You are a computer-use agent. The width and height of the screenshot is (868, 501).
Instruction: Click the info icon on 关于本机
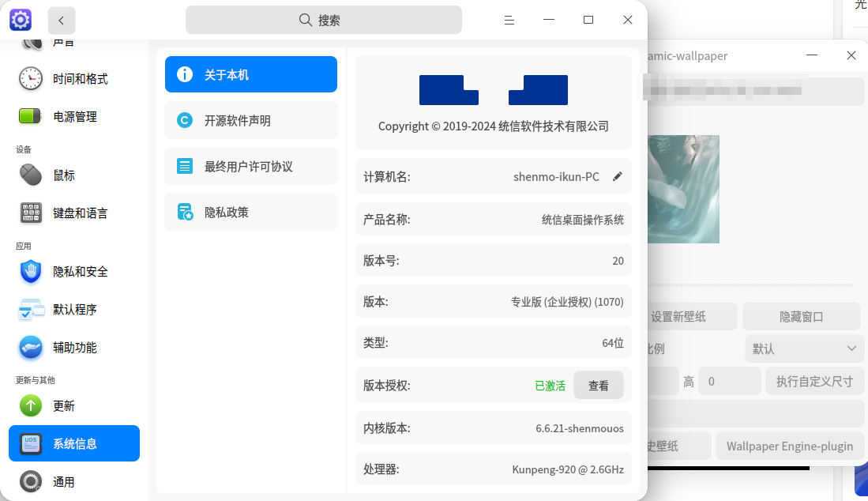tap(184, 74)
